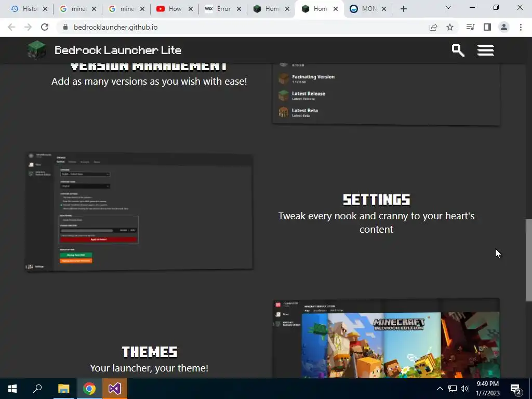Open the site search magnifier icon
The image size is (532, 399).
click(x=458, y=50)
